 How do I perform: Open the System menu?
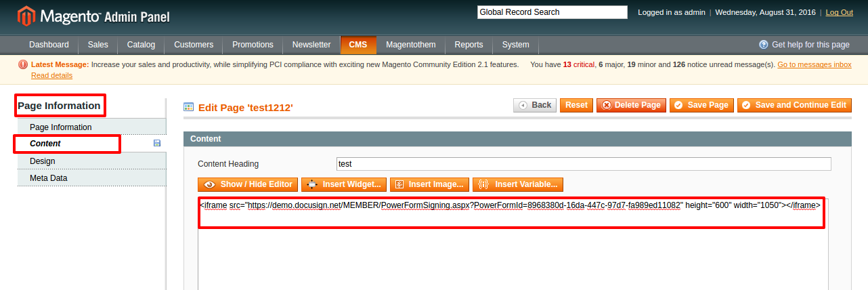[x=516, y=45]
